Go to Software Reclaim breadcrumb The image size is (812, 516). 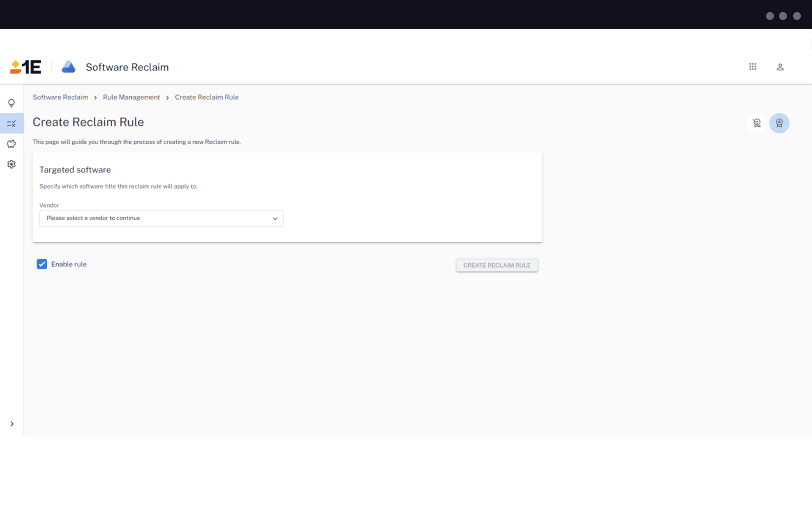pos(60,97)
